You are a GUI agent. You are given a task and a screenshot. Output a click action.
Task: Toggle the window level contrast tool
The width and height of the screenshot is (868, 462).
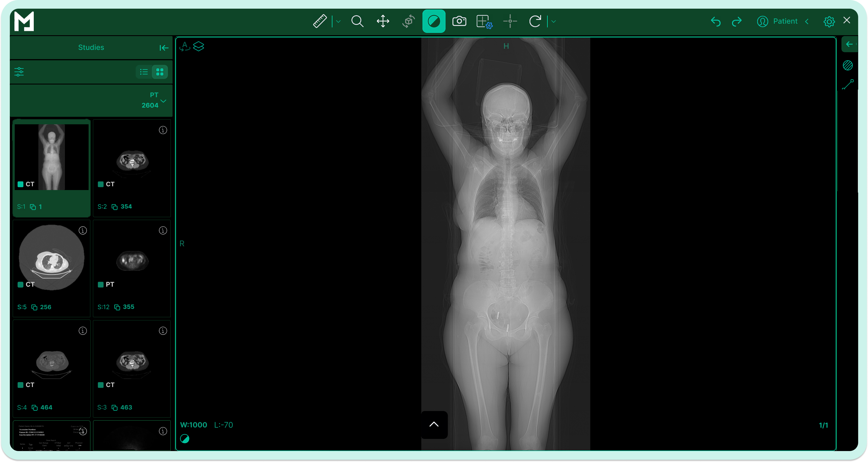click(x=434, y=21)
